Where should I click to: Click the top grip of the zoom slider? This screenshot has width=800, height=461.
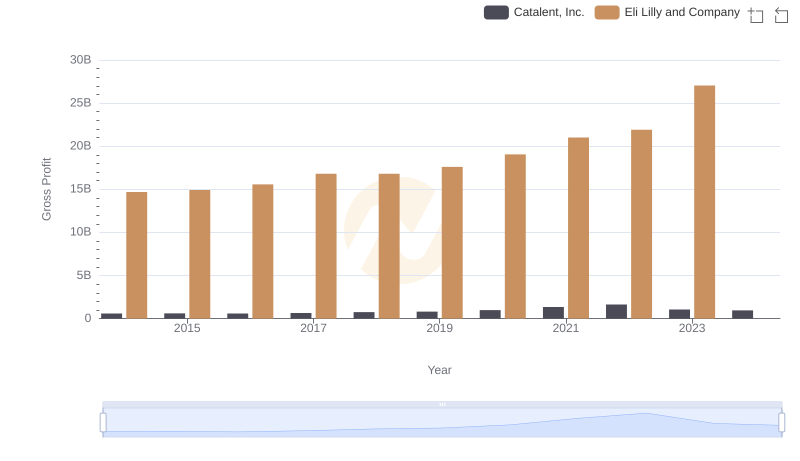click(442, 404)
